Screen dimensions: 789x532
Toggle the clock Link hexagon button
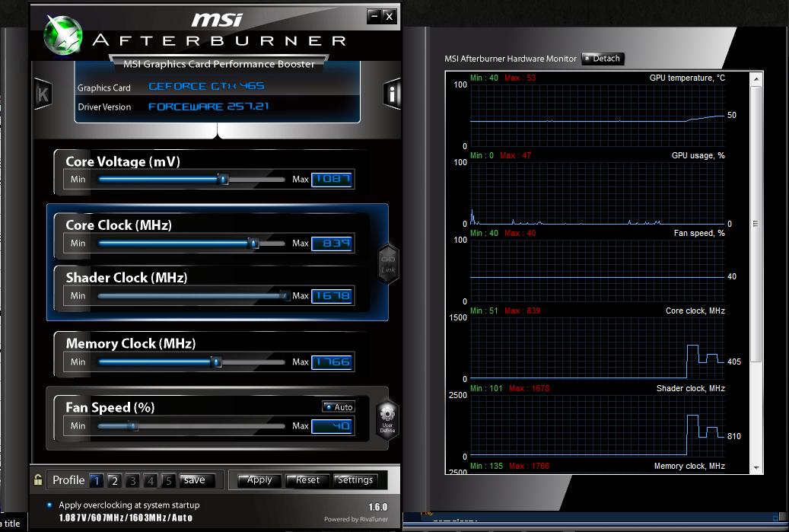pyautogui.click(x=388, y=264)
